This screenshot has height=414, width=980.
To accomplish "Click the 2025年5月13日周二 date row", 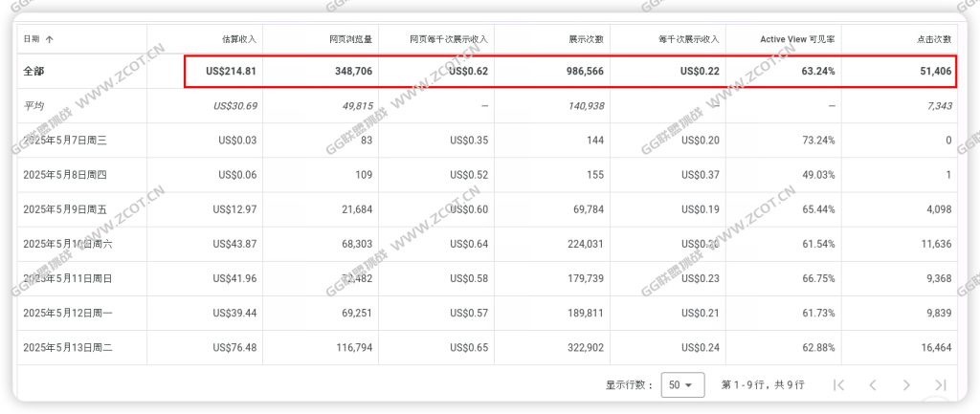I will pyautogui.click(x=68, y=348).
